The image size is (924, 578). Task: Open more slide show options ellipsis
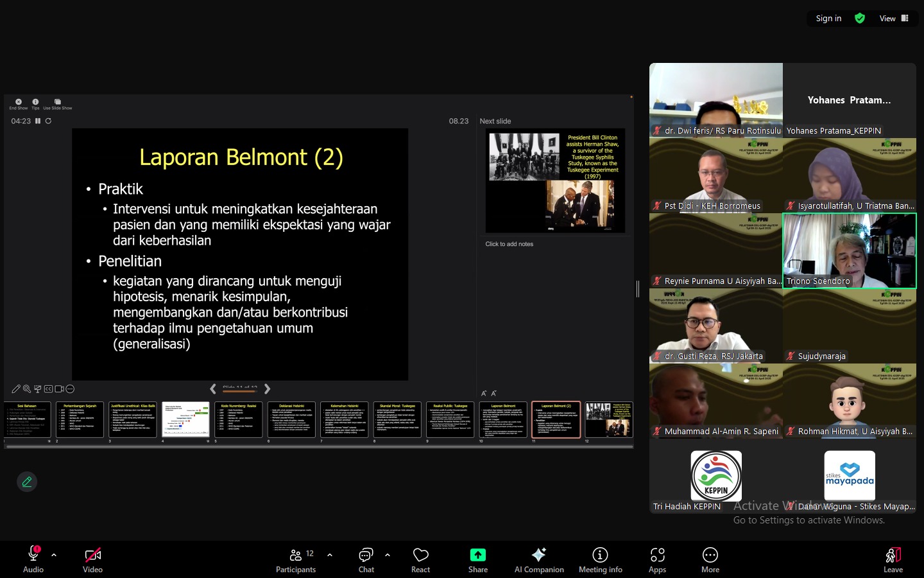pyautogui.click(x=71, y=389)
